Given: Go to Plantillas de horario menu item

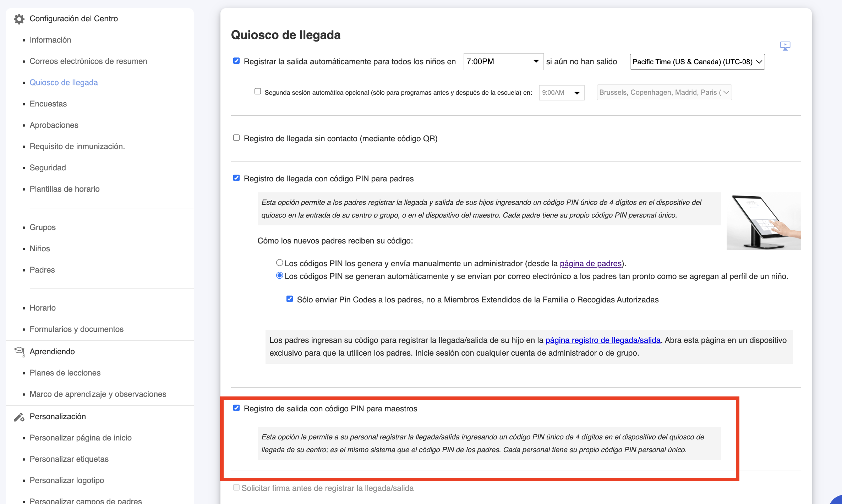Looking at the screenshot, I should point(65,189).
